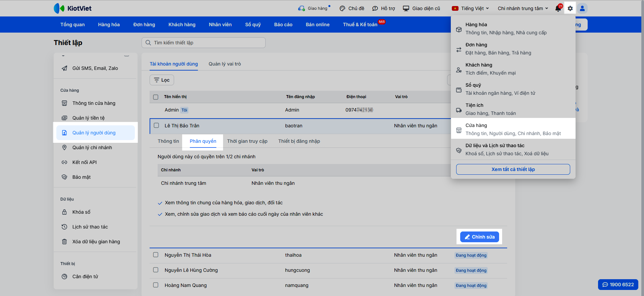The height and width of the screenshot is (296, 644).
Task: Click the Đơn hàng arrows icon in dropdown
Action: point(459,49)
